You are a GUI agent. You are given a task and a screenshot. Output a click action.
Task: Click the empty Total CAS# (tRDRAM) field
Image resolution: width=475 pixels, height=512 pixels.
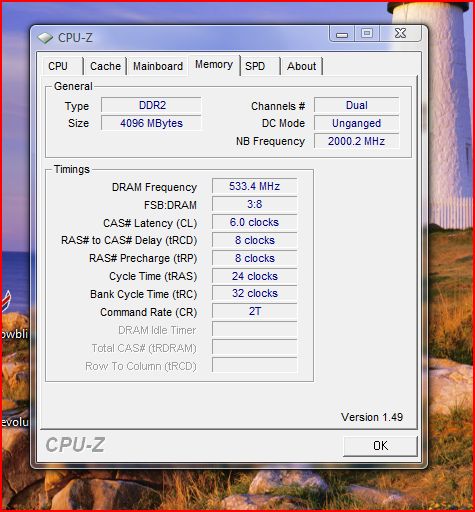click(x=254, y=347)
